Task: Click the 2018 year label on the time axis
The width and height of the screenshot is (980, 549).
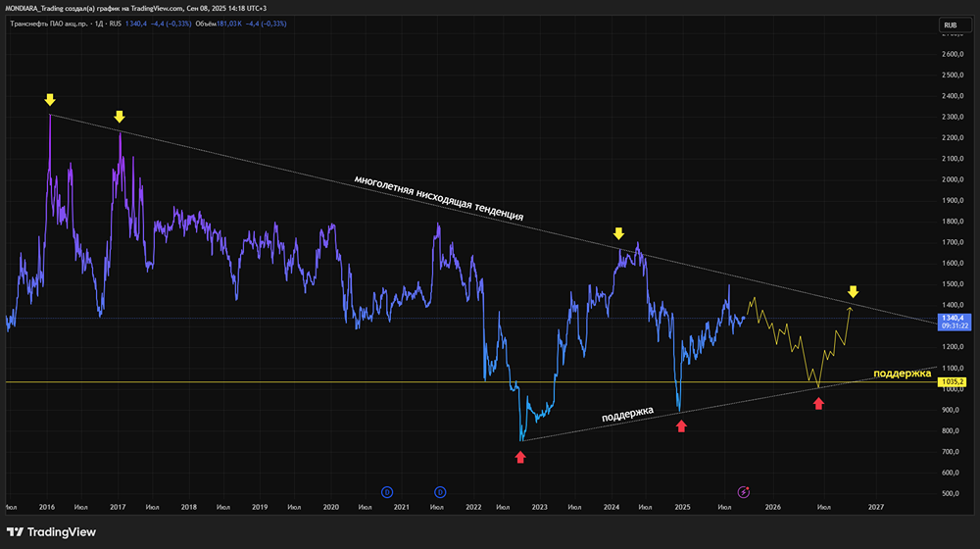Action: [x=189, y=507]
